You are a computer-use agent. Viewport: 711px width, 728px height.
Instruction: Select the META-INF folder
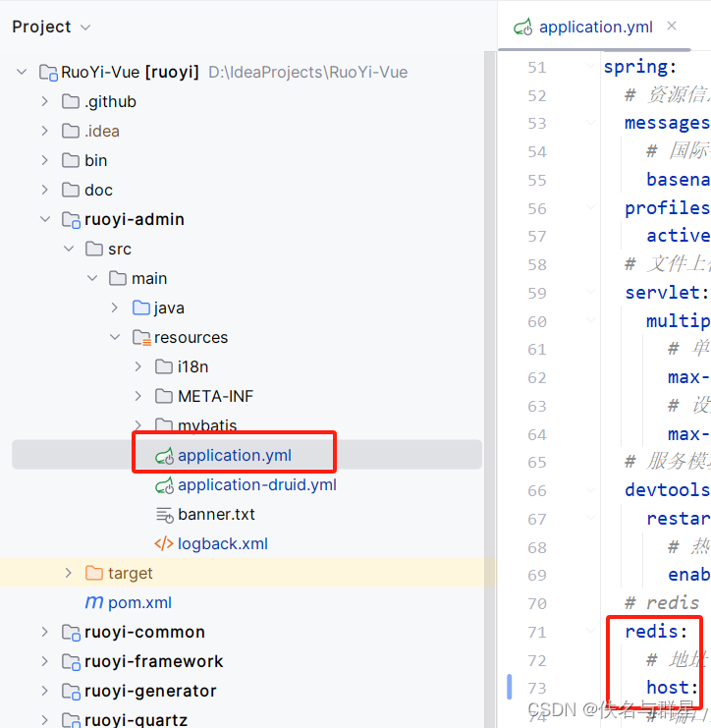[216, 397]
